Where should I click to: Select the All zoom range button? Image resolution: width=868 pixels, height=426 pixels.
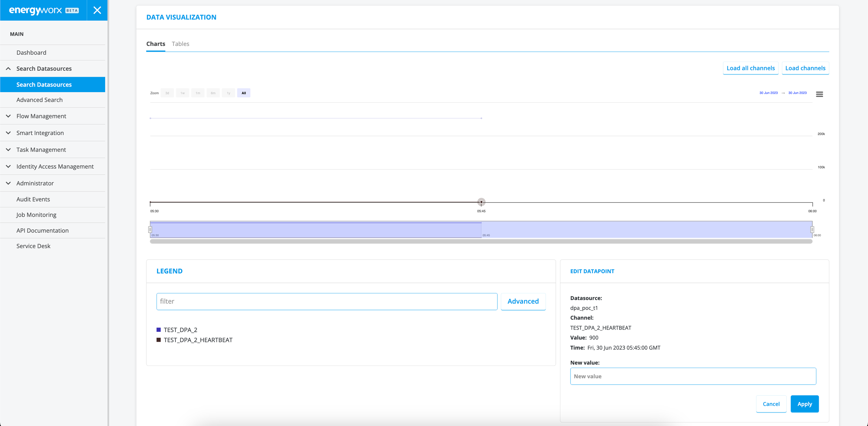[243, 93]
